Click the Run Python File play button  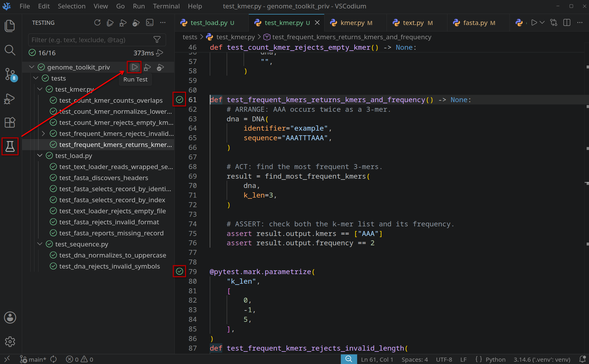tap(534, 23)
